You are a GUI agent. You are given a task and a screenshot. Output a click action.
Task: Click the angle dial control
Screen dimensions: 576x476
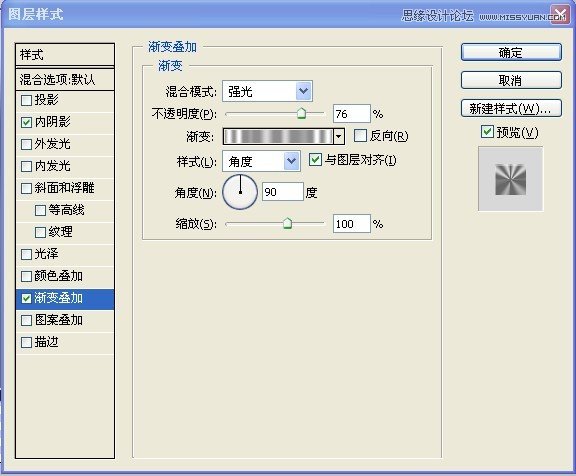point(240,192)
